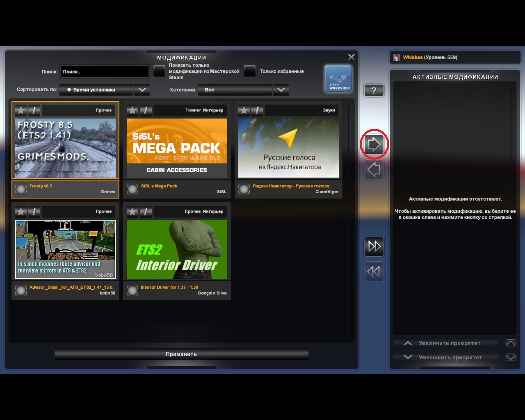This screenshot has width=525, height=420.
Task: Click SiSL's Mega Pack mod title
Action: tap(159, 186)
